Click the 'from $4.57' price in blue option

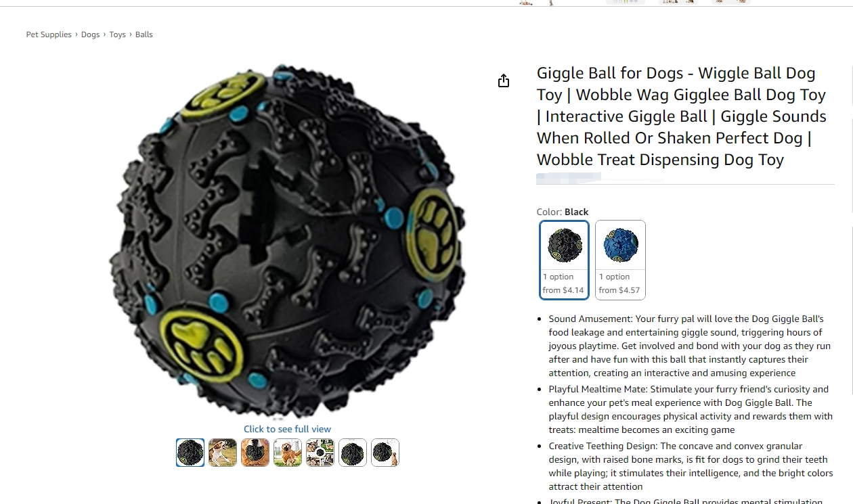coord(619,290)
